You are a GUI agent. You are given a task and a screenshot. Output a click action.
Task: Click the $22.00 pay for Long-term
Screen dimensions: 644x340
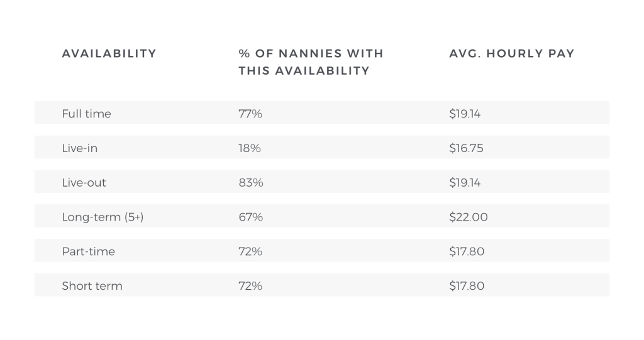tap(468, 217)
